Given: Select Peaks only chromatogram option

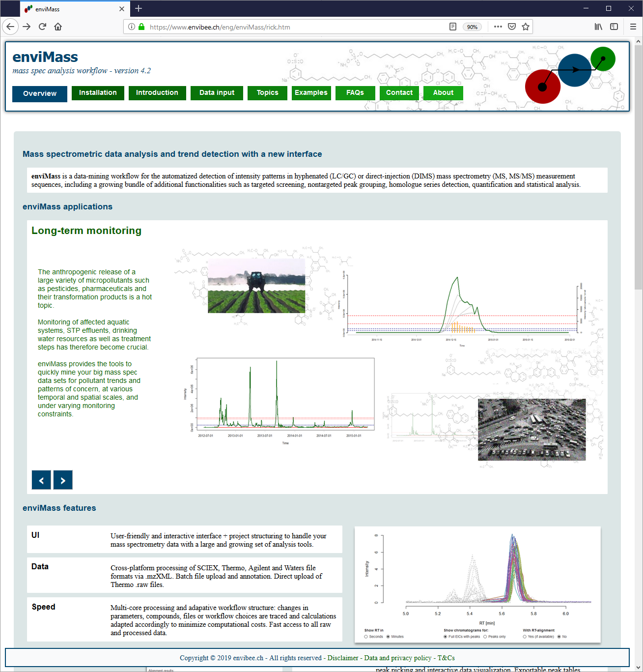Looking at the screenshot, I should (x=485, y=637).
